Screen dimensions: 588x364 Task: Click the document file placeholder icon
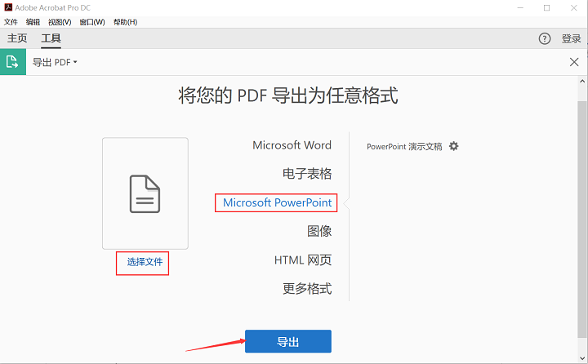(145, 193)
